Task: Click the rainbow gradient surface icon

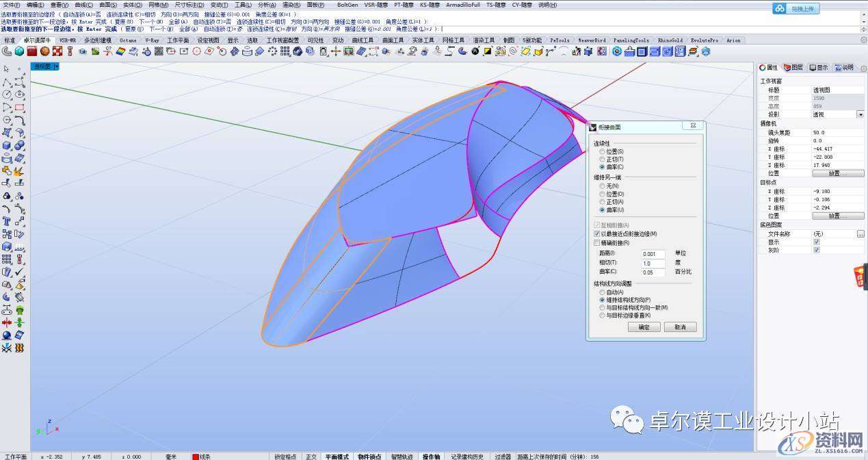Action: pos(120,51)
